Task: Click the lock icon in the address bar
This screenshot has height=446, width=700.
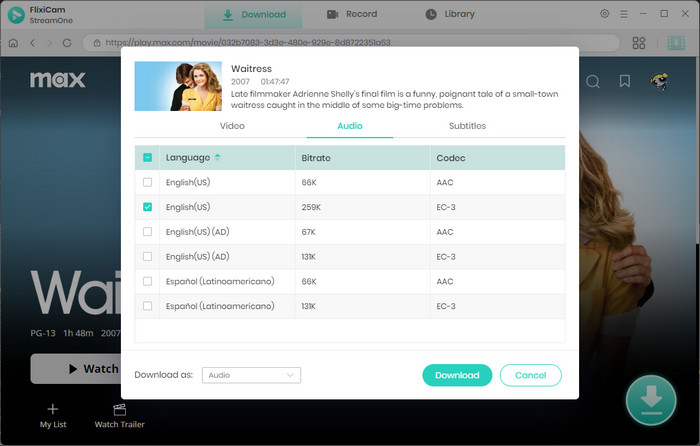Action: (x=97, y=43)
